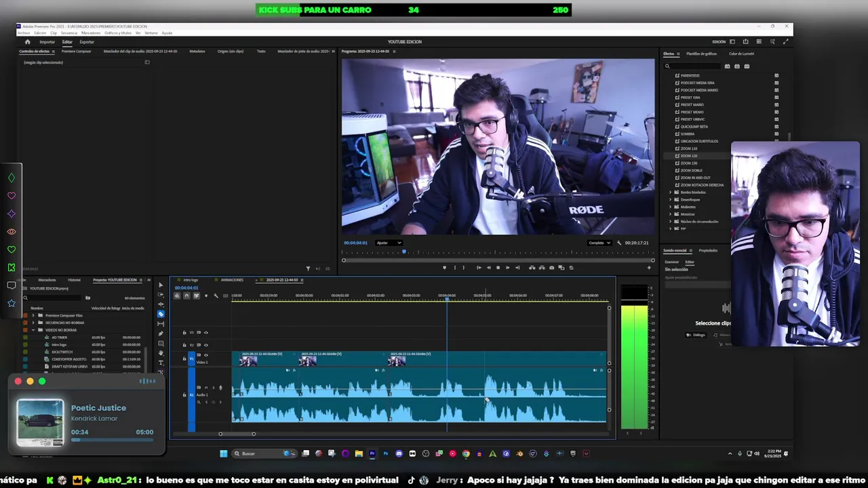Toggle full screen video icon
This screenshot has height=488, width=868.
coord(786,41)
